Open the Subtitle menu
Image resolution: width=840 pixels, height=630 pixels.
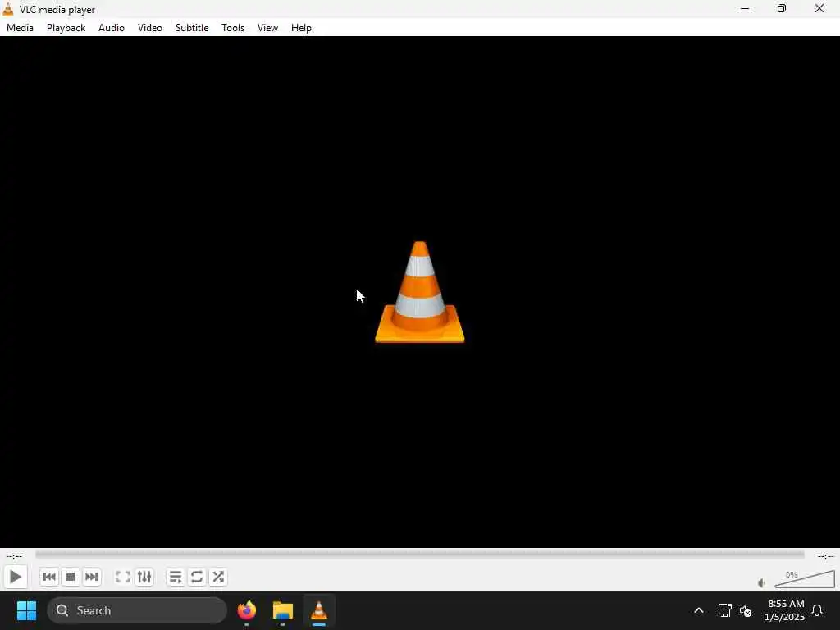(192, 28)
